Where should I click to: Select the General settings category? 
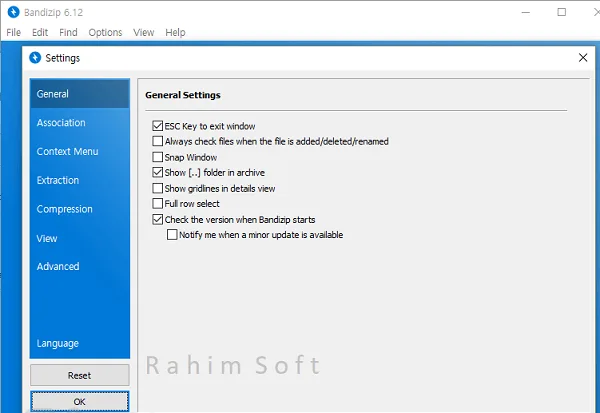[80, 94]
